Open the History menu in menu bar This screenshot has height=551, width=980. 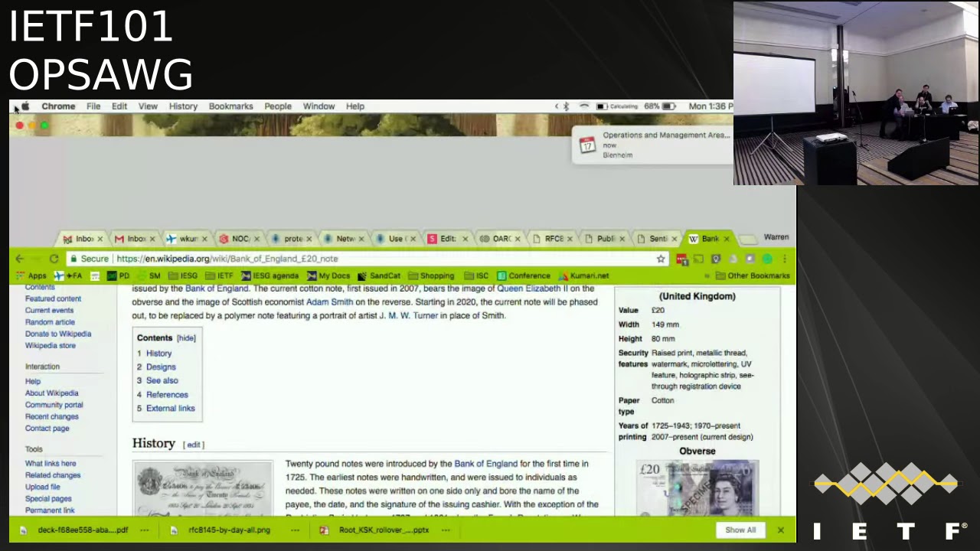point(183,106)
